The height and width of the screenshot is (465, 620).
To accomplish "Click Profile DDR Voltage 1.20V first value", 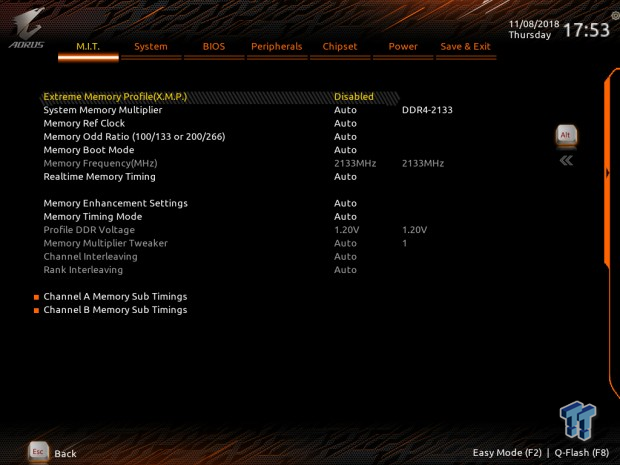I will (x=347, y=230).
